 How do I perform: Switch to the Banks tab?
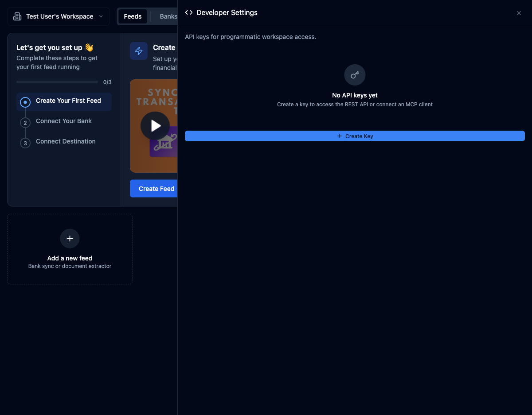click(168, 16)
